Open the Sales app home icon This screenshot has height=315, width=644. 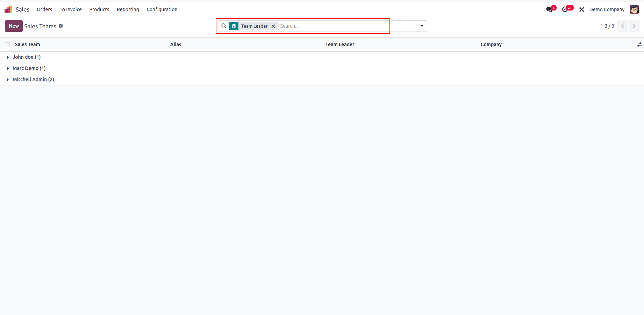[x=8, y=9]
